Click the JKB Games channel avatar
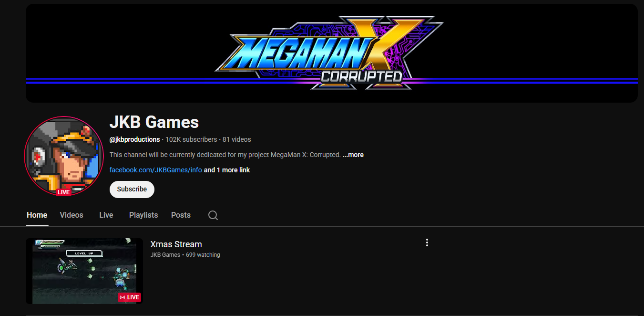 click(x=64, y=156)
